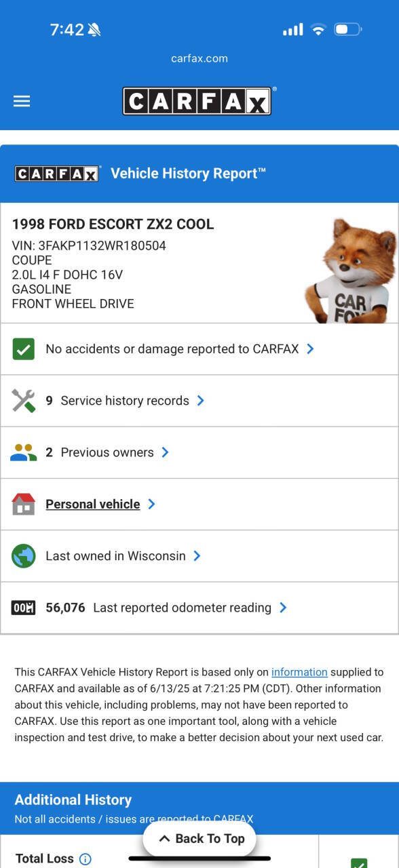
Task: Expand Last reported odometer reading chevron
Action: (283, 608)
